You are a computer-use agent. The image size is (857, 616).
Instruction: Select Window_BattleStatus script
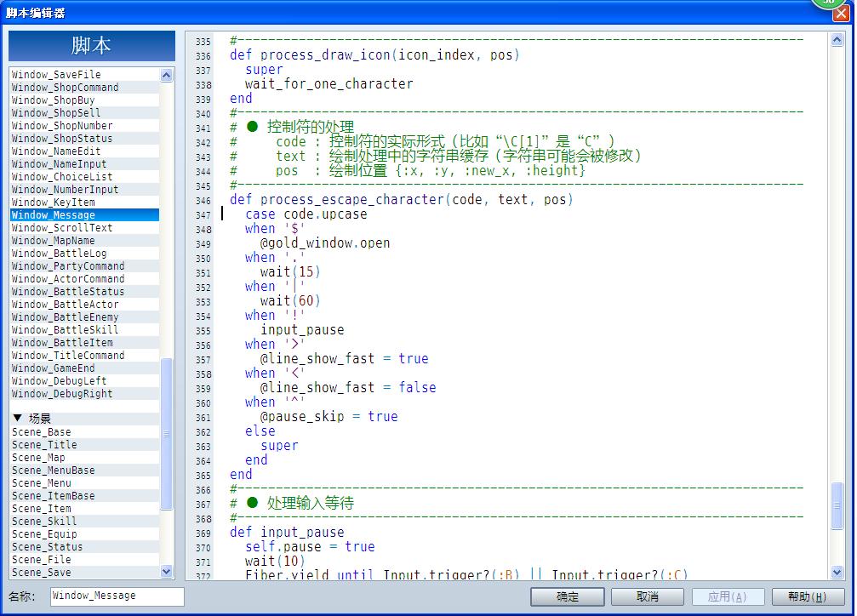tap(85, 292)
